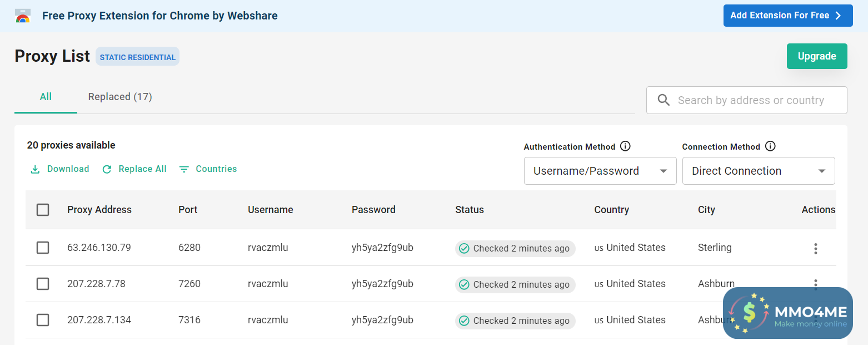Open the Direct Connection dropdown

pyautogui.click(x=759, y=171)
